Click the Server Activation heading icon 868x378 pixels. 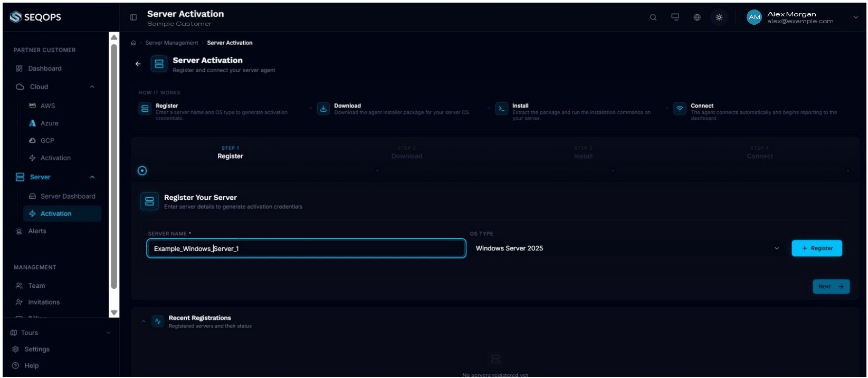[x=159, y=64]
